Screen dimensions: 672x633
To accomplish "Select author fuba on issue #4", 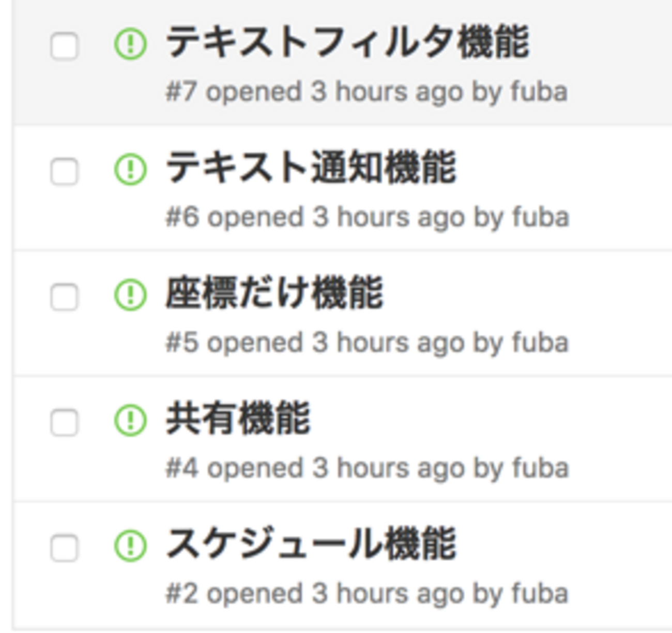I will (x=540, y=468).
